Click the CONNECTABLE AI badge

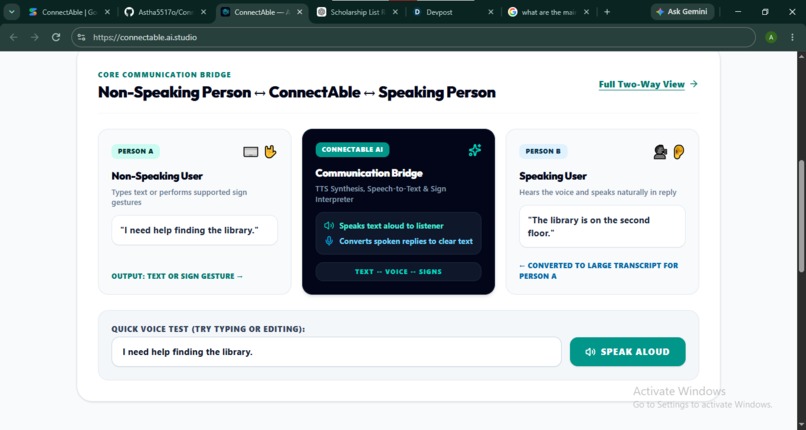[352, 149]
